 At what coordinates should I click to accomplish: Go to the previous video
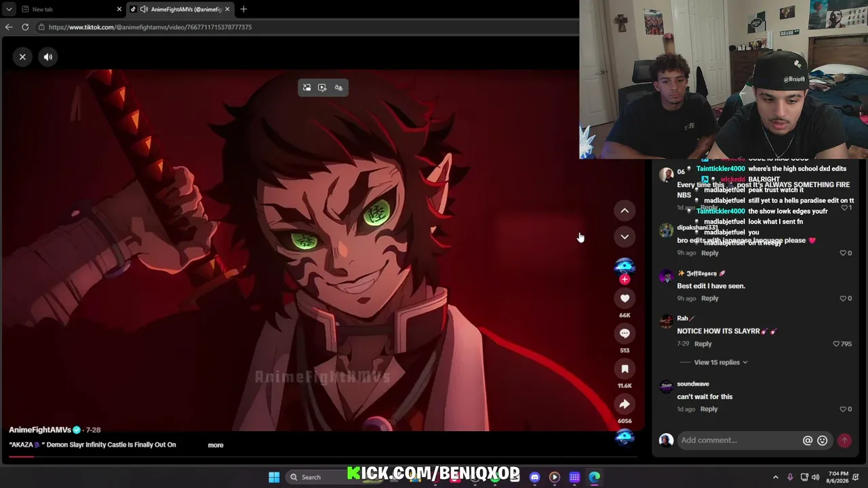pyautogui.click(x=625, y=211)
